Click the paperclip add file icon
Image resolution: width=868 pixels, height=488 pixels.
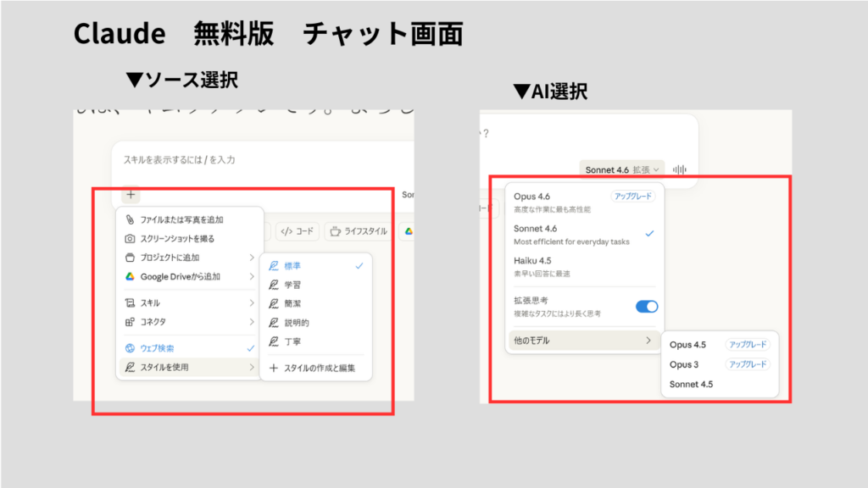pyautogui.click(x=131, y=220)
